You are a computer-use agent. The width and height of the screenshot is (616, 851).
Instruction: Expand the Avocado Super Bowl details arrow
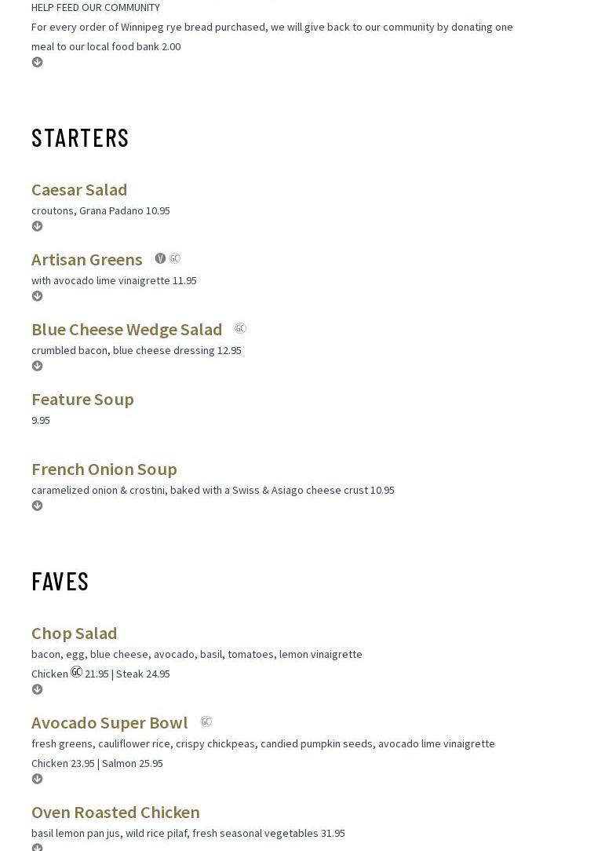(37, 779)
